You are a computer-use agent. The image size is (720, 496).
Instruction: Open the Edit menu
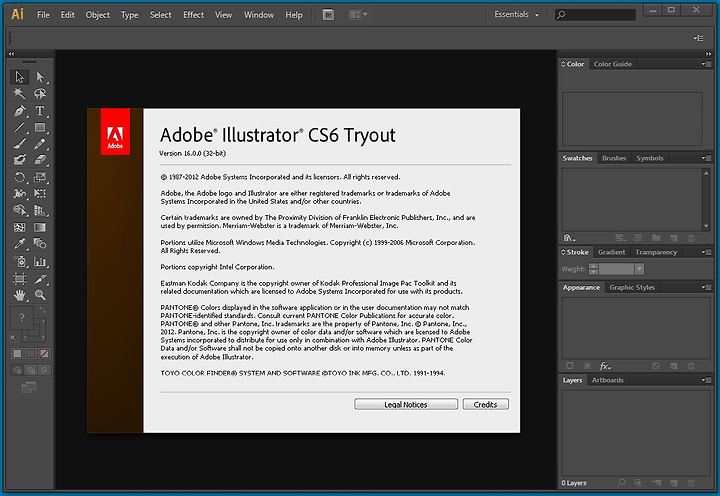[68, 15]
